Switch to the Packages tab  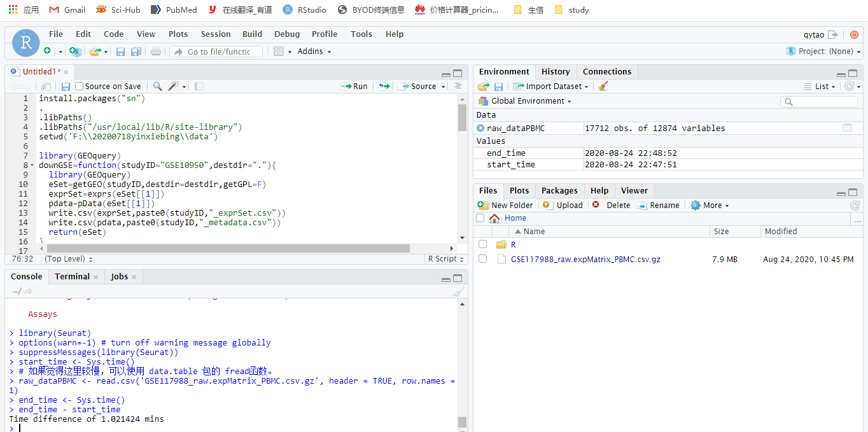coord(559,190)
